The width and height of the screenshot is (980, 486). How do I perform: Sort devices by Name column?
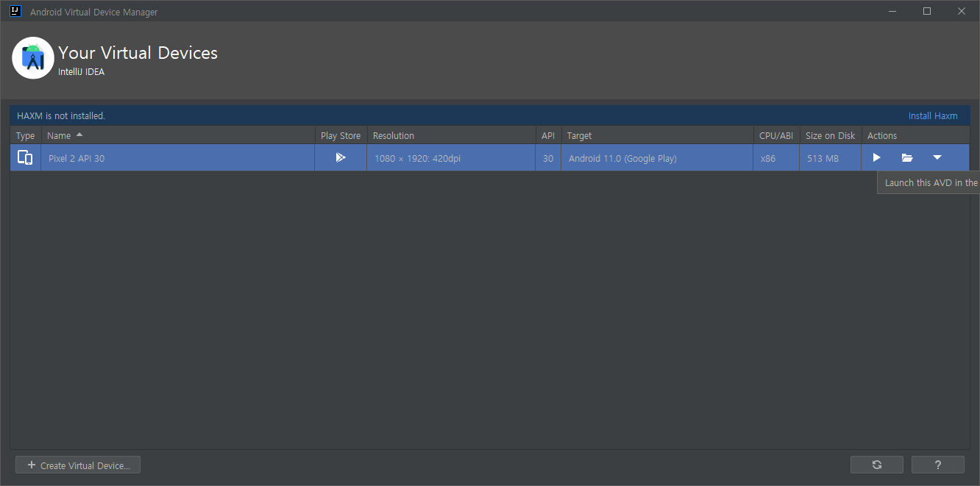(x=177, y=135)
